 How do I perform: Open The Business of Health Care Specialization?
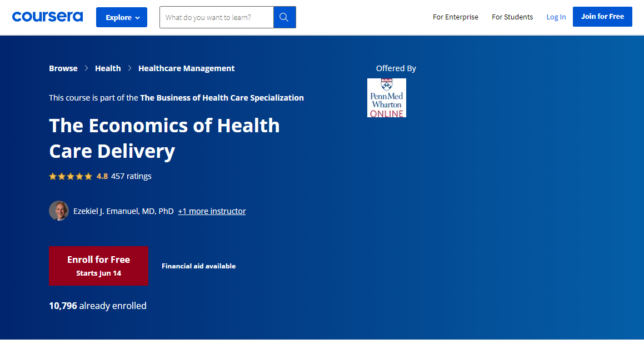(x=222, y=97)
